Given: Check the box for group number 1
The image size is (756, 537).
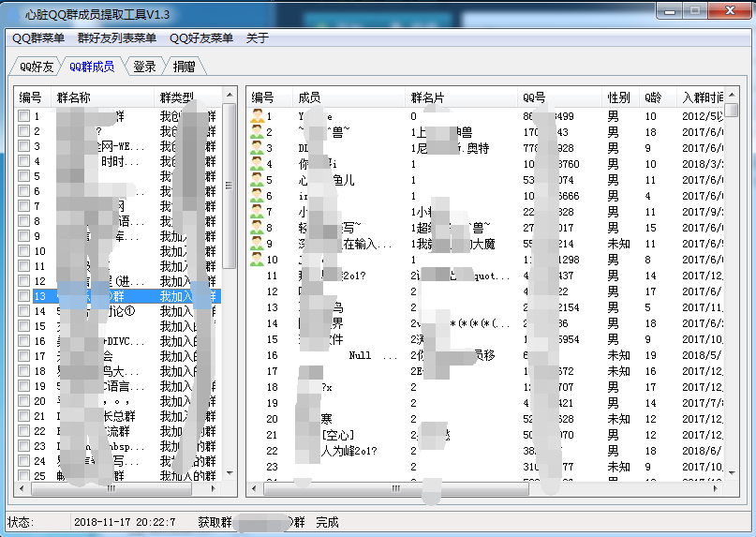Looking at the screenshot, I should (23, 116).
